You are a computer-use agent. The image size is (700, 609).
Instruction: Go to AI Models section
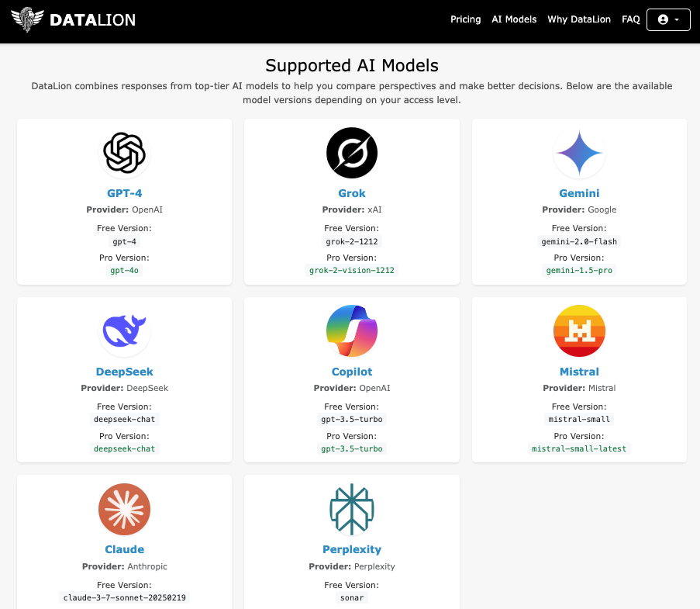coord(514,19)
